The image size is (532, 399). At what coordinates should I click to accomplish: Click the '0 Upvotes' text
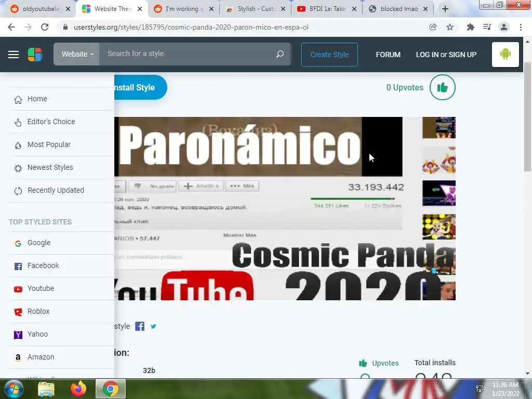click(405, 87)
